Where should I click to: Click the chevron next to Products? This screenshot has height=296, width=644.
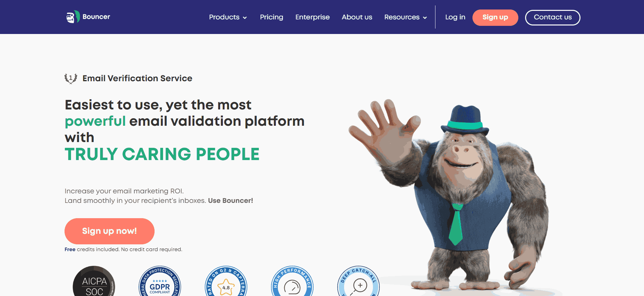pos(245,18)
